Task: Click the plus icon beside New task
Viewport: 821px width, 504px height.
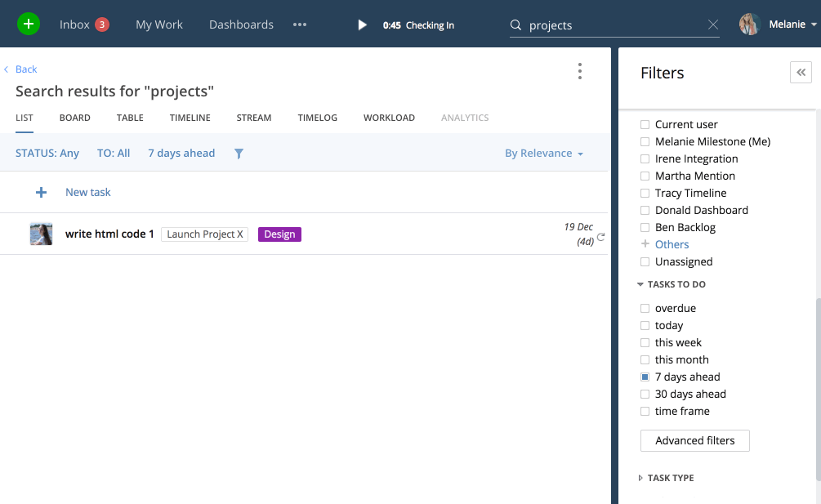Action: [41, 193]
